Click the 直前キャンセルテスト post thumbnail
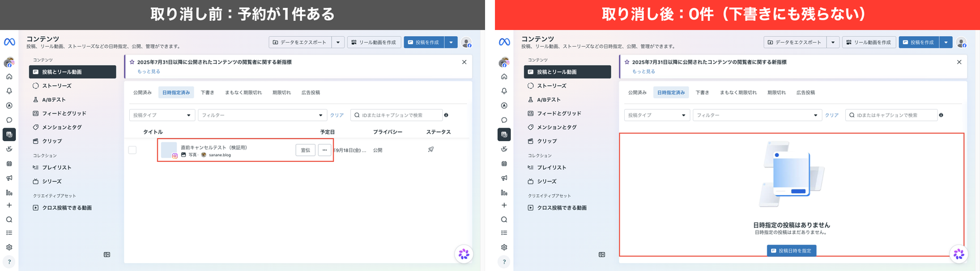Viewport: 980px width, 271px height. [169, 150]
